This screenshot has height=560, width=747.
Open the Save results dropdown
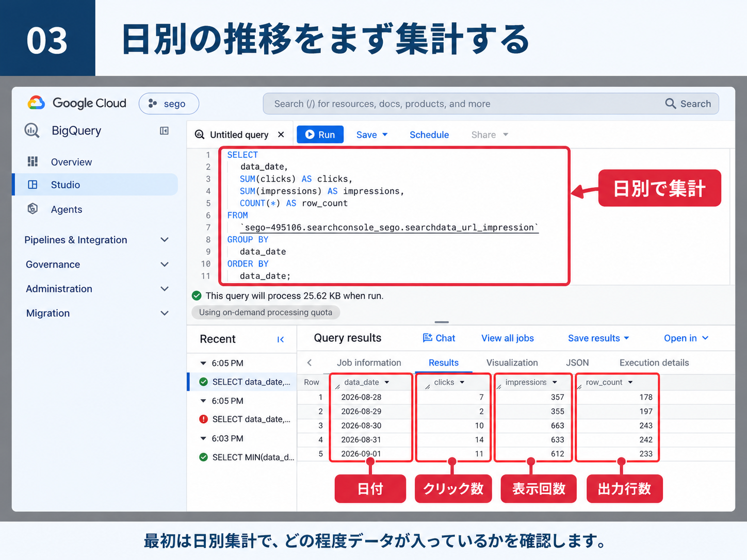(x=598, y=338)
